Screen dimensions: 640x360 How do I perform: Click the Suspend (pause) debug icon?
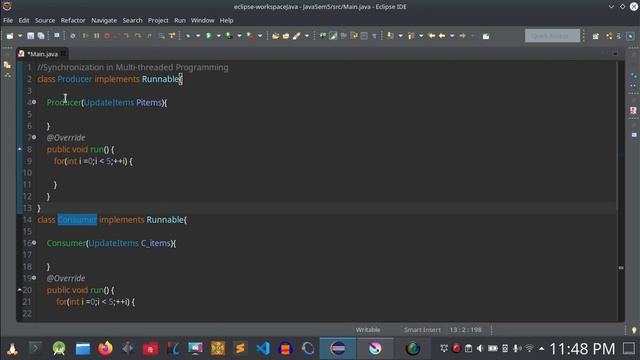pyautogui.click(x=97, y=36)
